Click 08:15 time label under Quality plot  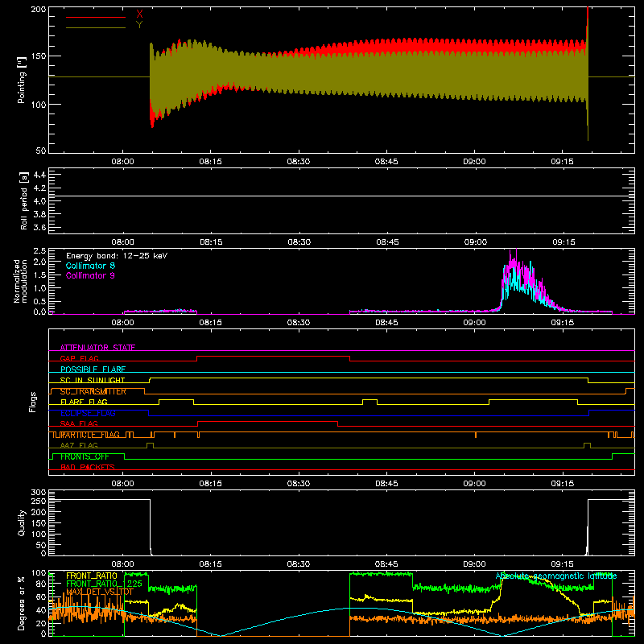[x=211, y=564]
